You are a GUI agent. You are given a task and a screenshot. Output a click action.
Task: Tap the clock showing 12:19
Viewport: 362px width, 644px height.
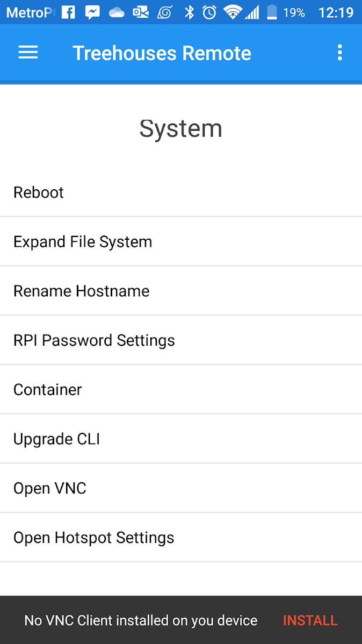[x=336, y=12]
